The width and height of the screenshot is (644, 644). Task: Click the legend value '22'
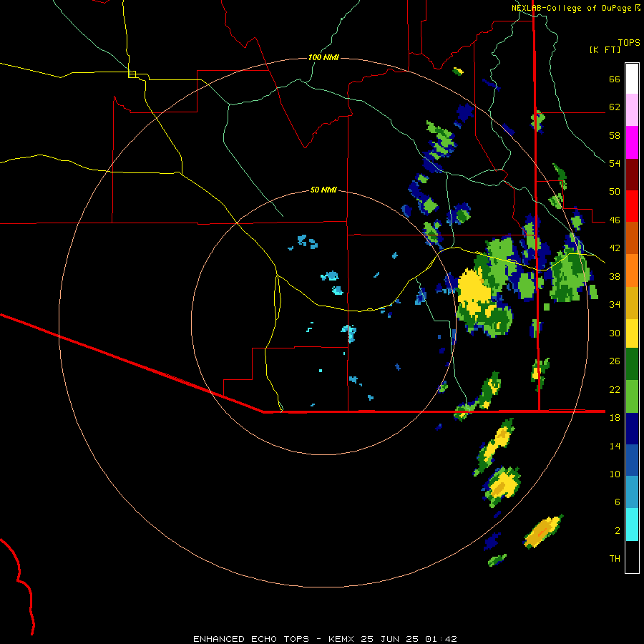point(615,390)
